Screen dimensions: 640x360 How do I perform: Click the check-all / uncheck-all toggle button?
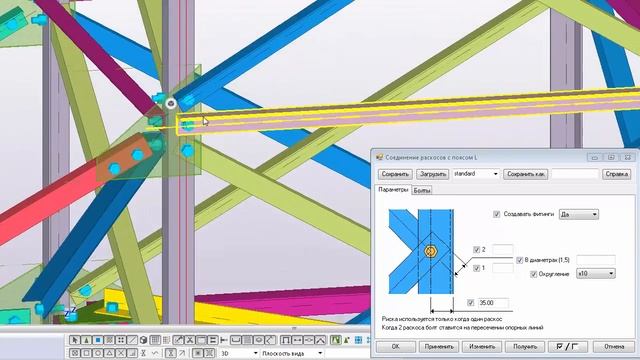567,347
